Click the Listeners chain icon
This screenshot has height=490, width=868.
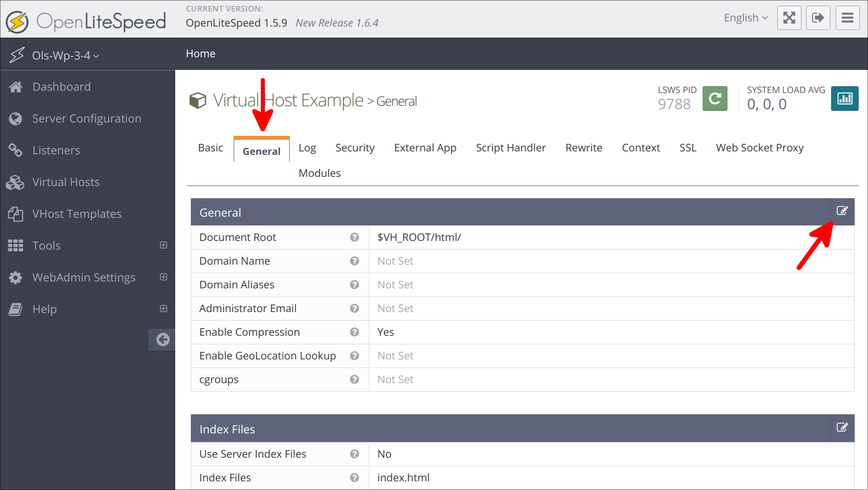tap(16, 150)
